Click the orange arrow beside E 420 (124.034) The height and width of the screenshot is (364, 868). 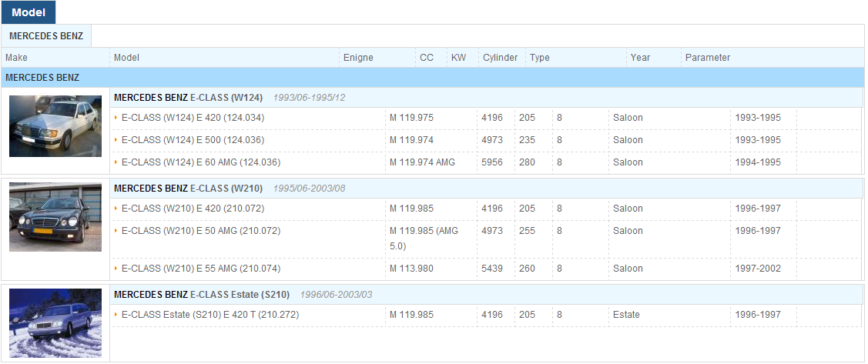(116, 117)
